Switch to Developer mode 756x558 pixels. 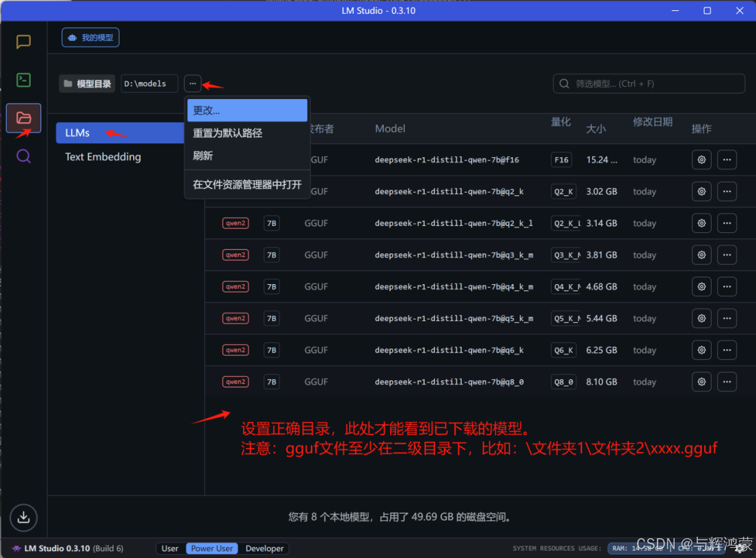264,548
